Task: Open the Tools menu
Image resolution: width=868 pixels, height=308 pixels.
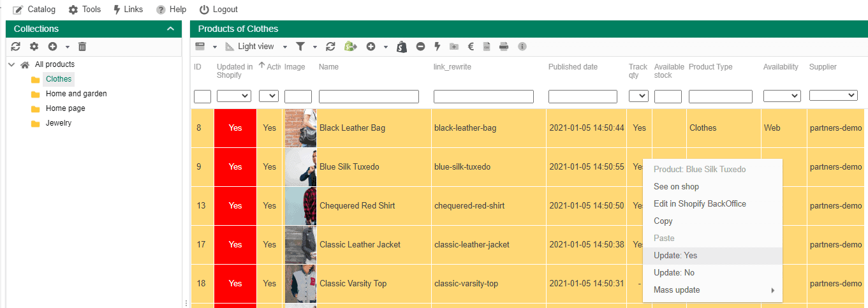Action: tap(85, 10)
